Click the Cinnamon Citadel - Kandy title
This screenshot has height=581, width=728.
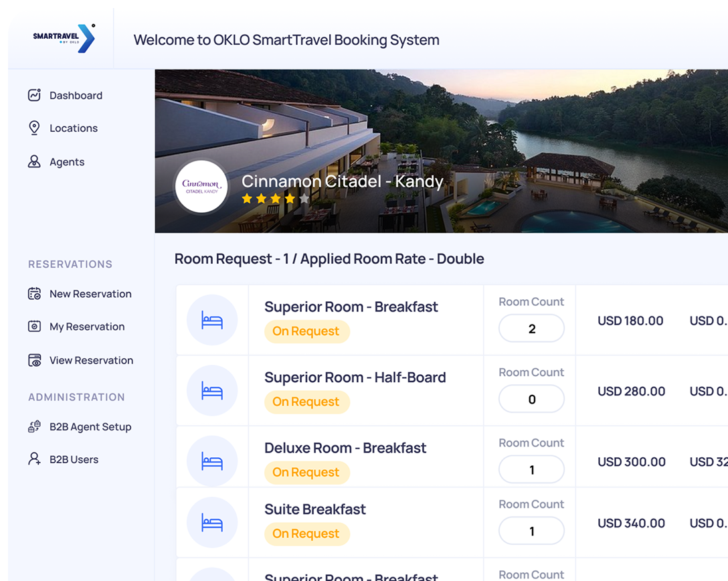(x=343, y=181)
